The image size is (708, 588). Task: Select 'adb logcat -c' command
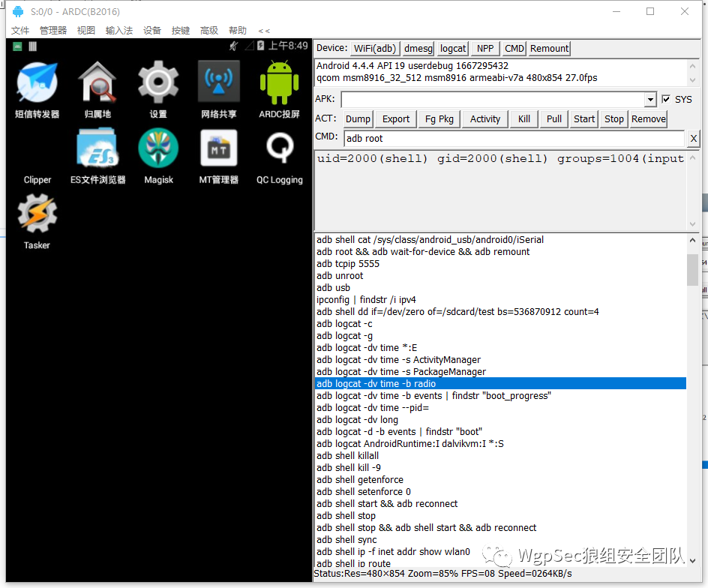[500, 324]
